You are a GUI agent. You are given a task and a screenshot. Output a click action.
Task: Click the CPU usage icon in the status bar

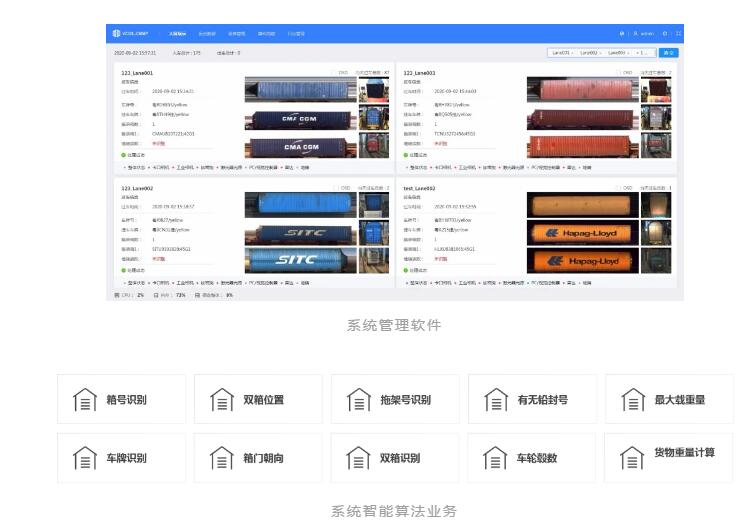117,296
